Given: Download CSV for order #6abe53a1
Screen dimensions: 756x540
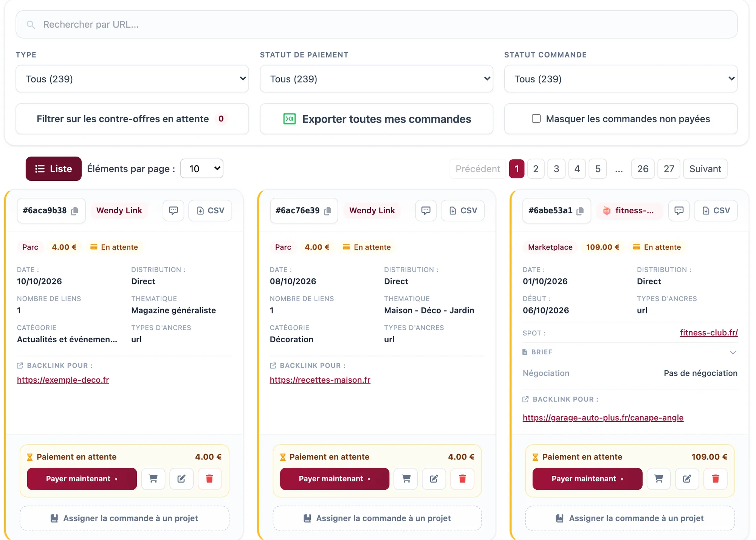Looking at the screenshot, I should pos(716,211).
